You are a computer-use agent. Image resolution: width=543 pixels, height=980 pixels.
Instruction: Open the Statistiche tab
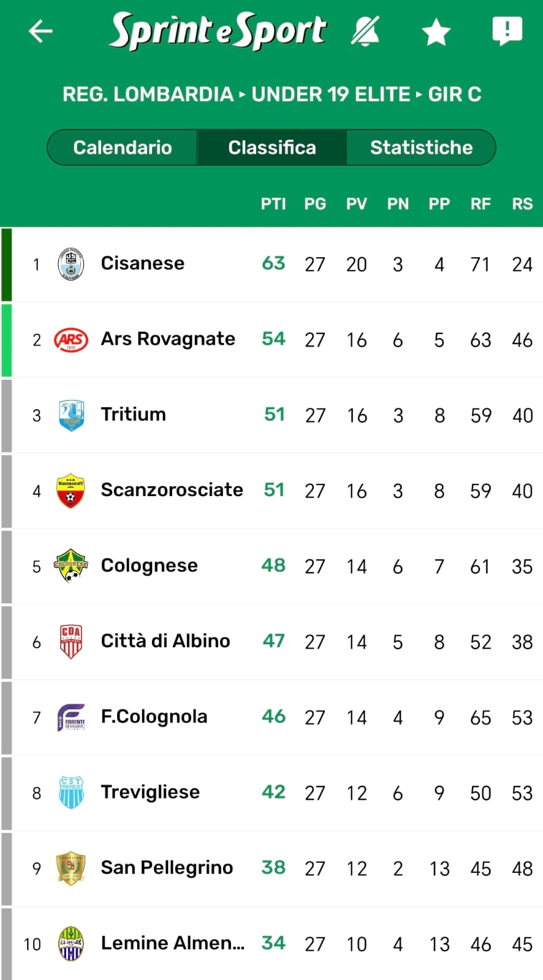(421, 148)
